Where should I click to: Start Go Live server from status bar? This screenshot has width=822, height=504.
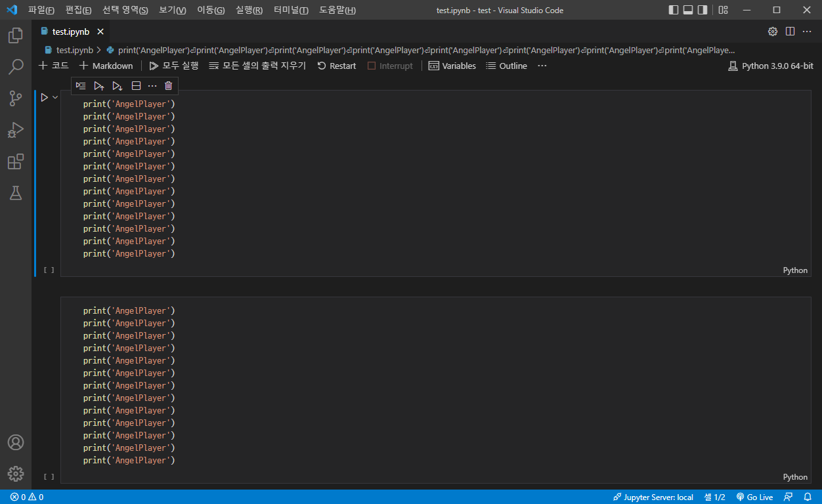[x=754, y=497]
